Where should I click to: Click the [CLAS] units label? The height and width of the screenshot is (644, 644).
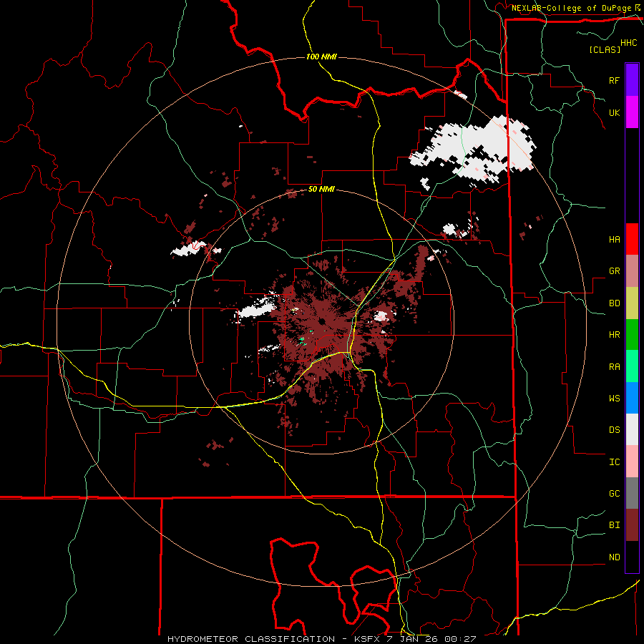click(605, 49)
